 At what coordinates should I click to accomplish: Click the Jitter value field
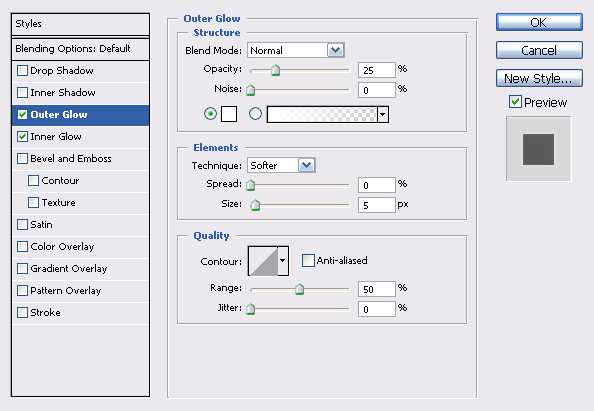point(377,309)
